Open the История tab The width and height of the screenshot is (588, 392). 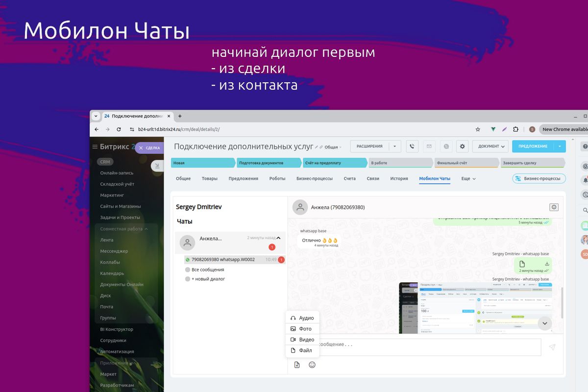[399, 179]
